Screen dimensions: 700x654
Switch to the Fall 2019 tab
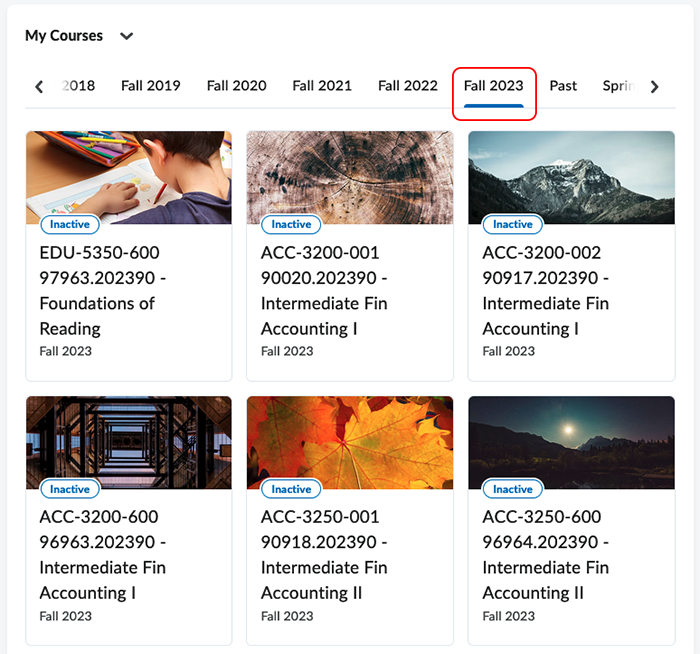150,86
